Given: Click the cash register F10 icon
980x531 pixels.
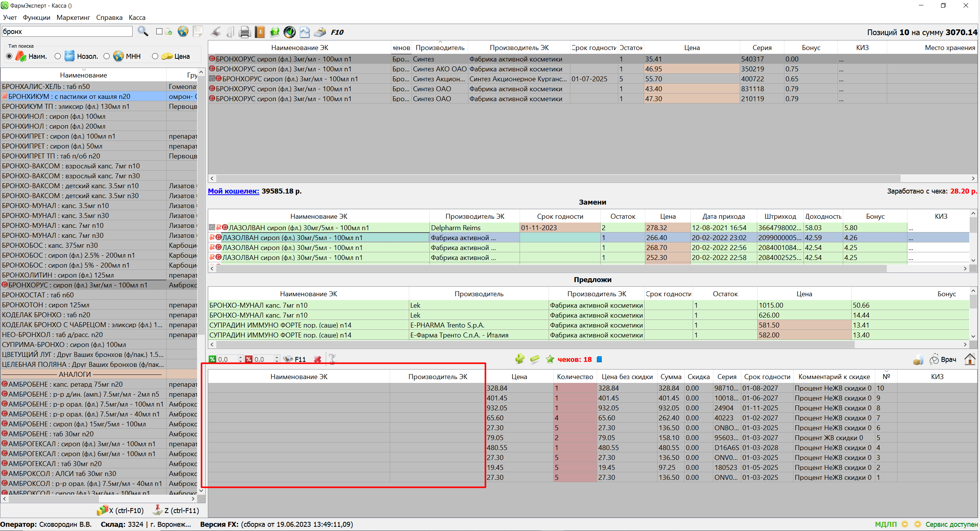Looking at the screenshot, I should click(320, 32).
